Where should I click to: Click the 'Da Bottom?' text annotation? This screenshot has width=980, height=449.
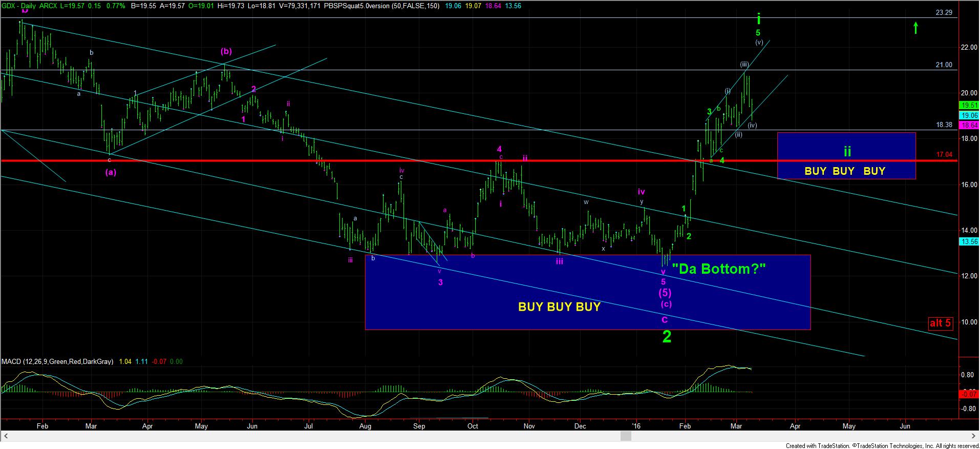tap(718, 269)
